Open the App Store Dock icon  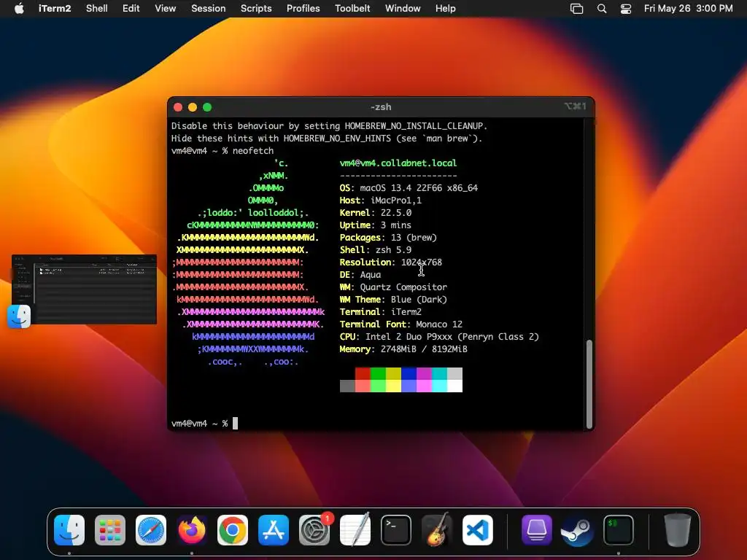[x=274, y=529]
